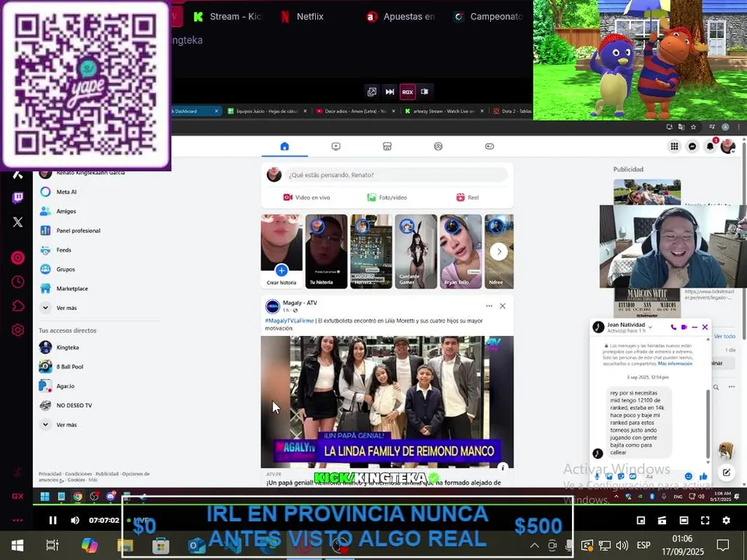The image size is (747, 560).
Task: Open the account profile menu avatar
Action: click(x=728, y=146)
